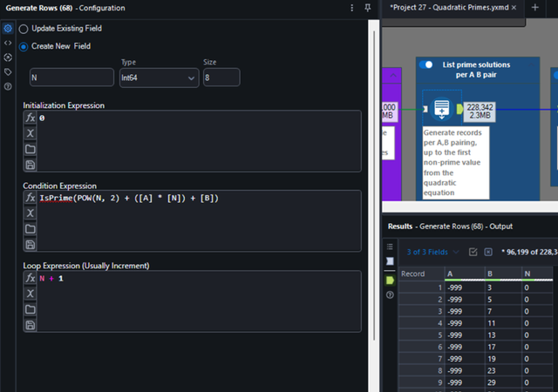The image size is (558, 392).
Task: Save the Initialization Expression
Action: pos(31,165)
